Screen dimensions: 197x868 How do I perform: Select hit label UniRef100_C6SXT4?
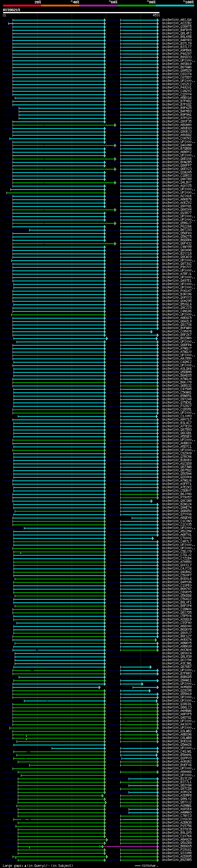point(176,74)
